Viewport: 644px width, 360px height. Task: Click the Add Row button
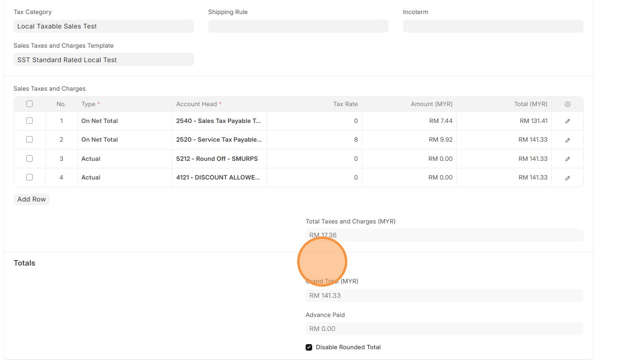coord(31,199)
